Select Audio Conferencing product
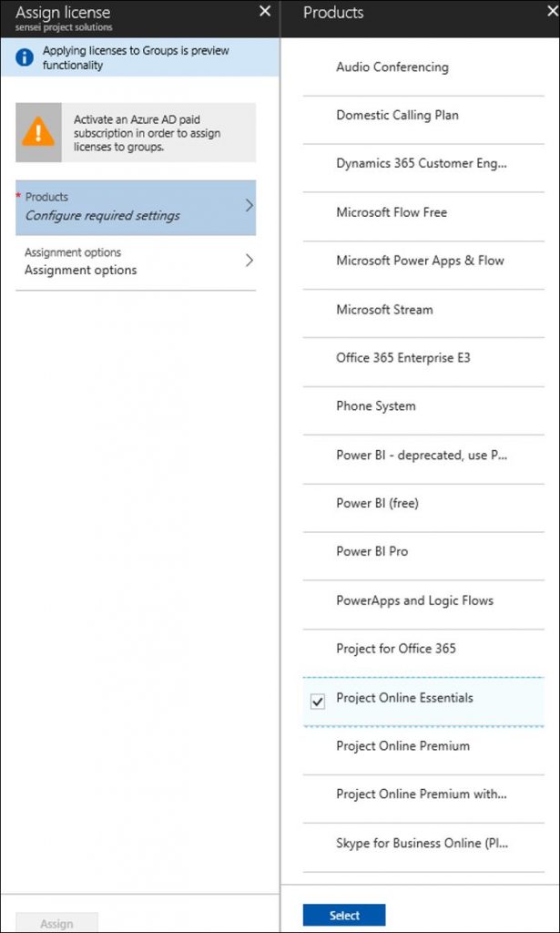Viewport: 560px width, 933px height. [x=423, y=67]
